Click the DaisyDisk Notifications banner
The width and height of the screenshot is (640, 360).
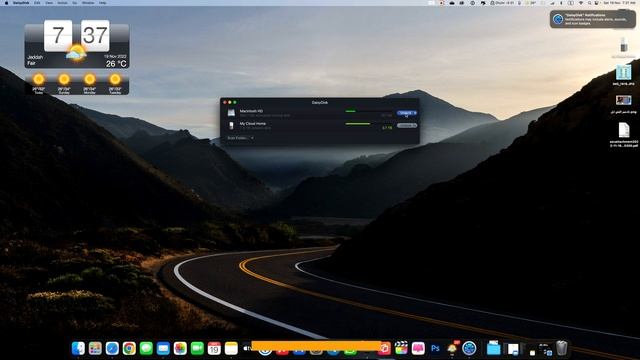pos(593,19)
